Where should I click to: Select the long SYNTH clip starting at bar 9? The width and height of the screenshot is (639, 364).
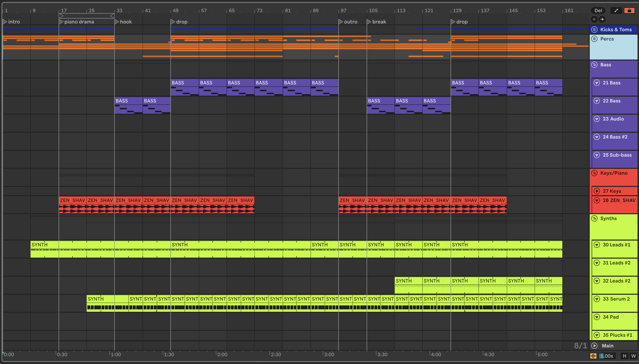[101, 249]
